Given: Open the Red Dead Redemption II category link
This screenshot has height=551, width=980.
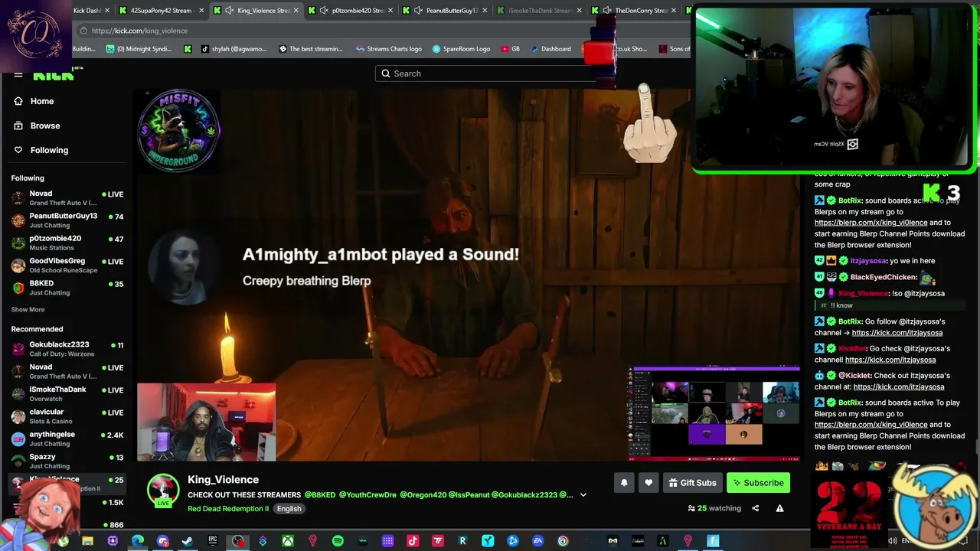Looking at the screenshot, I should coord(228,509).
